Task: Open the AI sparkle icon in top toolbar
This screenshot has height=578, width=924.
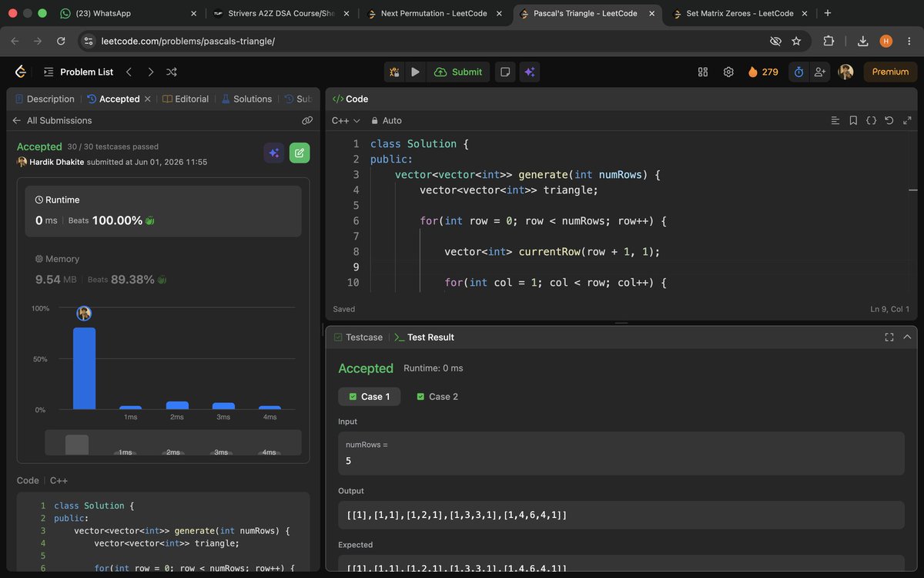Action: click(530, 72)
